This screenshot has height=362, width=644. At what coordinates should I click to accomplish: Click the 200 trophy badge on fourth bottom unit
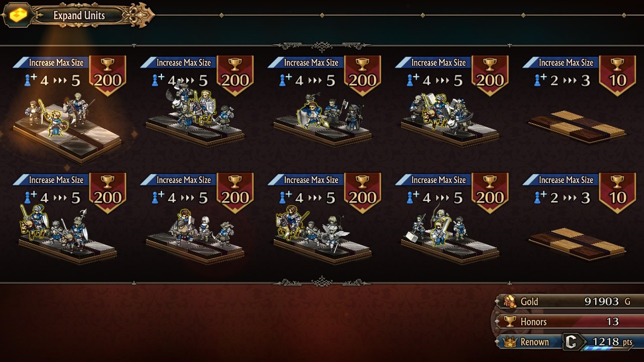pyautogui.click(x=490, y=193)
